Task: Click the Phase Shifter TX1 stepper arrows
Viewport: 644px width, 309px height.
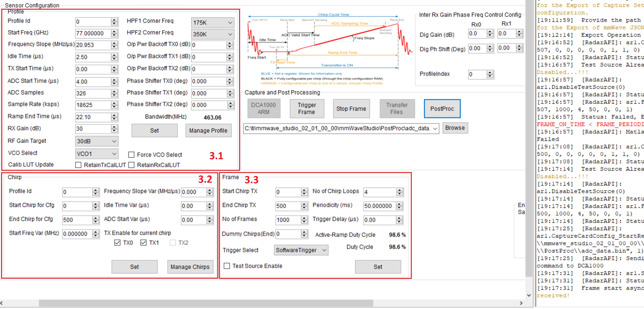Action: click(x=230, y=93)
